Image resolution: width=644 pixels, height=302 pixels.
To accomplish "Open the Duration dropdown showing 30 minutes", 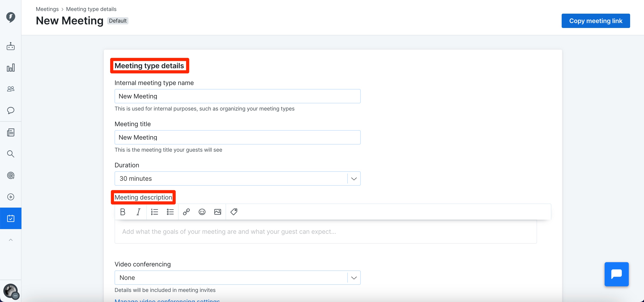I will point(237,179).
